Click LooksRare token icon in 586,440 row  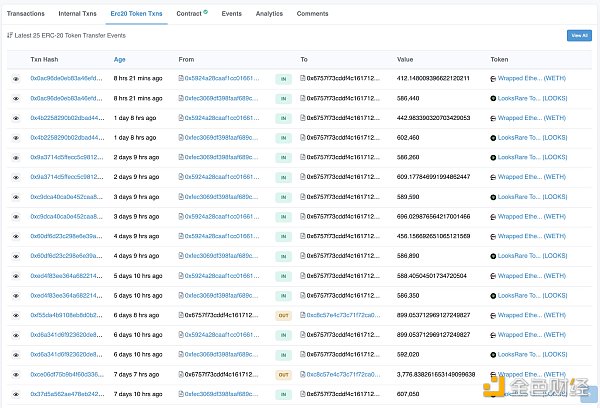point(493,97)
